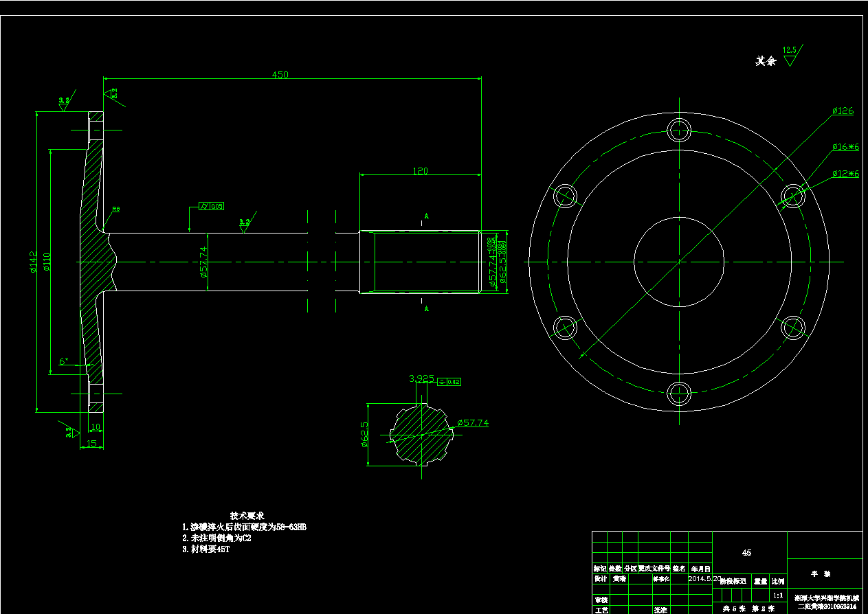Screen dimensions: 868x614
Task: Select the 120 spline length dimension
Action: click(419, 170)
